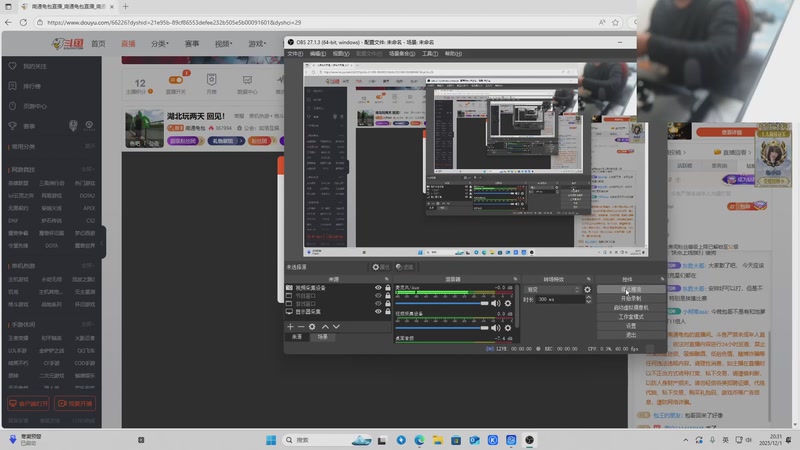Click 工作室模式 button in OBS
The height and width of the screenshot is (450, 800).
click(x=631, y=317)
